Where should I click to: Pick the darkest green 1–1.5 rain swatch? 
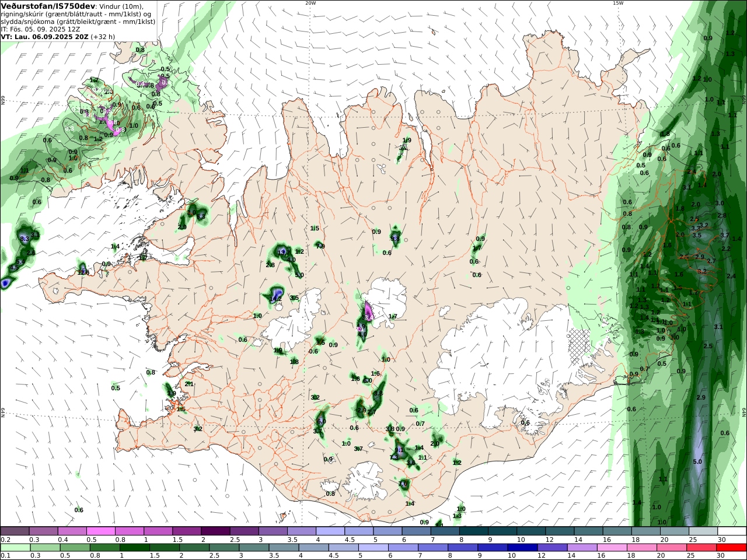pos(134,548)
